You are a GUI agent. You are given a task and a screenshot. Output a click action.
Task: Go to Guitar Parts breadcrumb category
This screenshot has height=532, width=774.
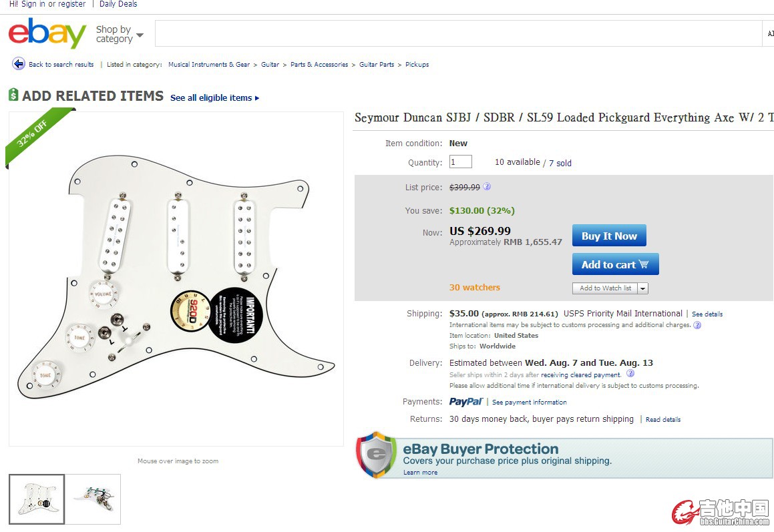[377, 65]
